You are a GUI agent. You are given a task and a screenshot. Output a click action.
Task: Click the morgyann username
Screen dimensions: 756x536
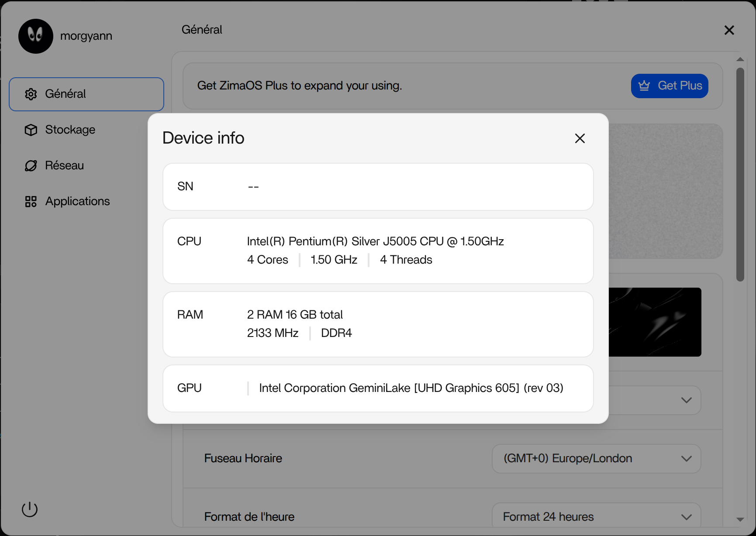tap(86, 36)
